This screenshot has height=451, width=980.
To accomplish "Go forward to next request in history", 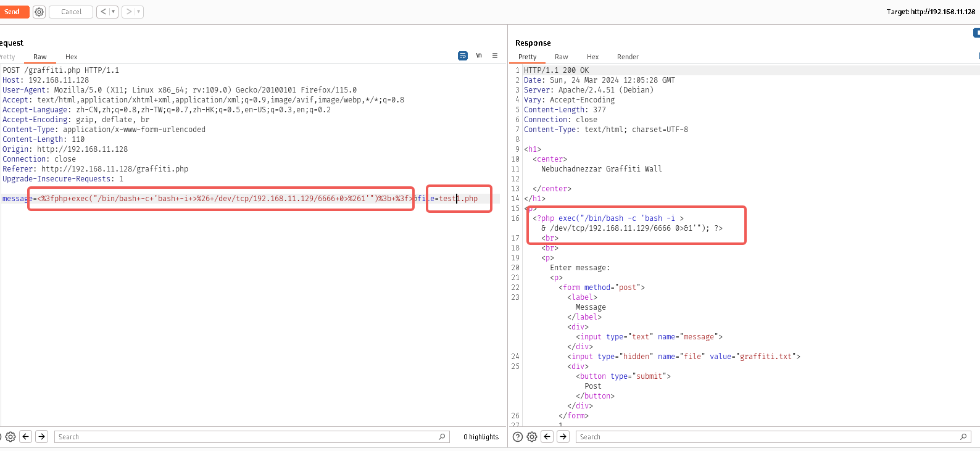I will pyautogui.click(x=128, y=12).
